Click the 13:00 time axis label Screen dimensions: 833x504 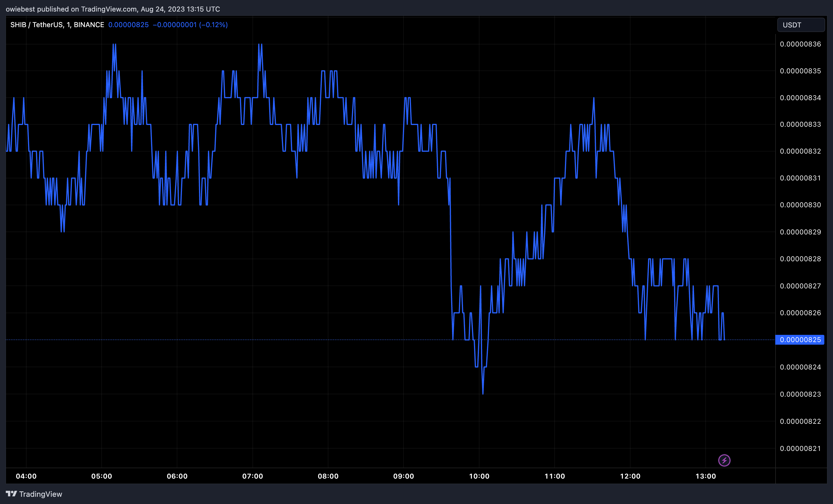(706, 476)
